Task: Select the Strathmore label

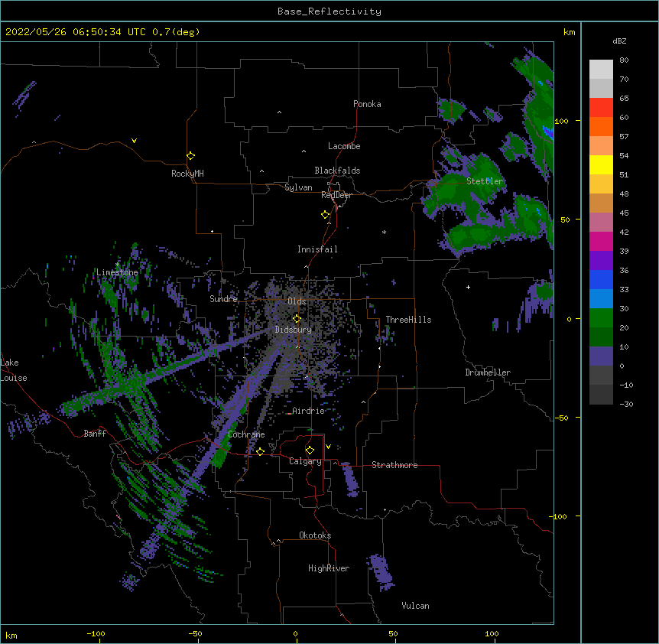Action: pyautogui.click(x=394, y=465)
